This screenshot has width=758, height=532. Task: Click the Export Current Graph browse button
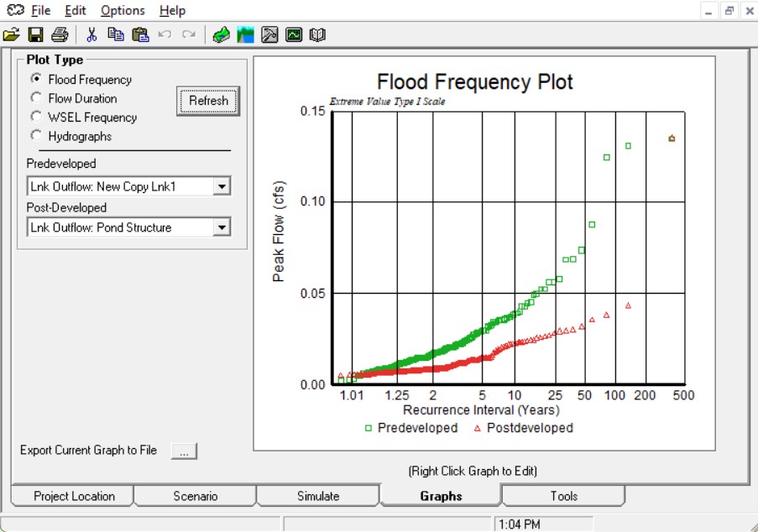tap(186, 451)
